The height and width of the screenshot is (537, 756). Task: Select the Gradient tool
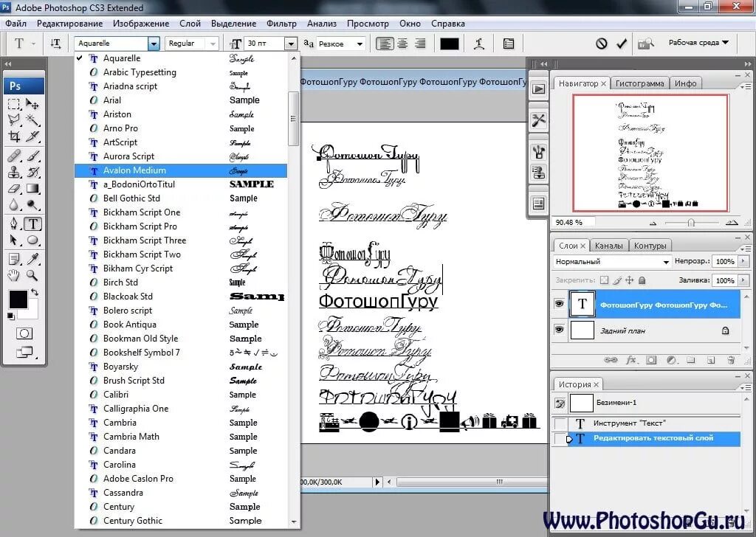click(x=32, y=188)
